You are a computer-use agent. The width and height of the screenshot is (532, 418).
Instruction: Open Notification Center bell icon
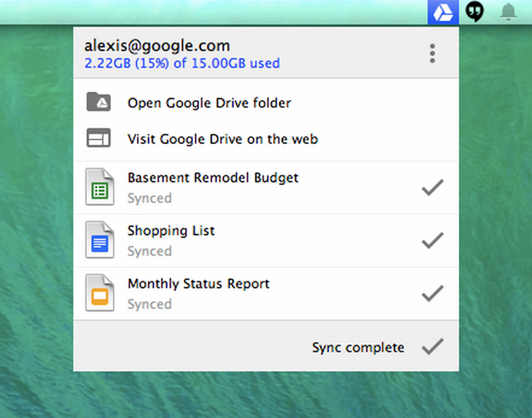[x=508, y=12]
